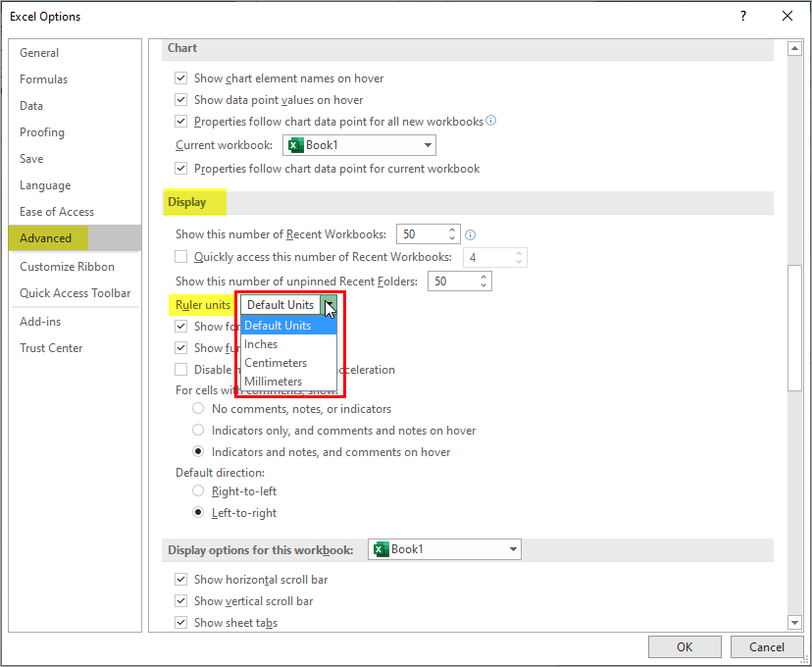Toggle 'Show chart element names on hover'
Image resolution: width=812 pixels, height=667 pixels.
[x=180, y=78]
